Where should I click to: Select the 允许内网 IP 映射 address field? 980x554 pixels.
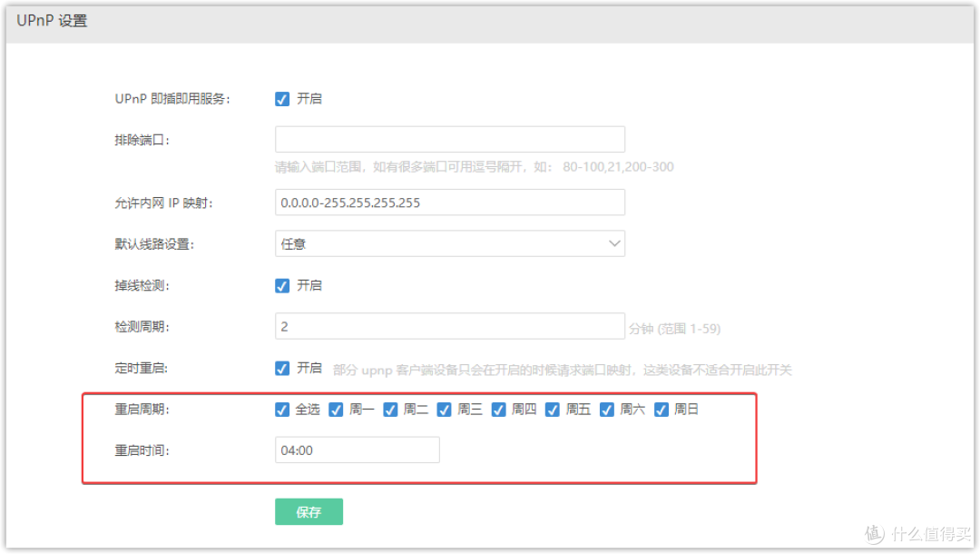coord(449,202)
